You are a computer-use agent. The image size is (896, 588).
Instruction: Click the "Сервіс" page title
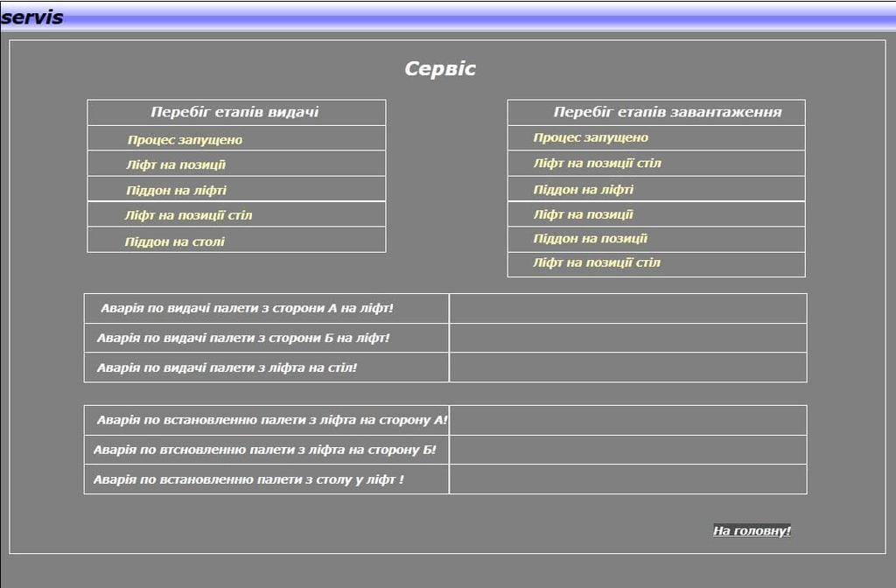[x=440, y=69]
